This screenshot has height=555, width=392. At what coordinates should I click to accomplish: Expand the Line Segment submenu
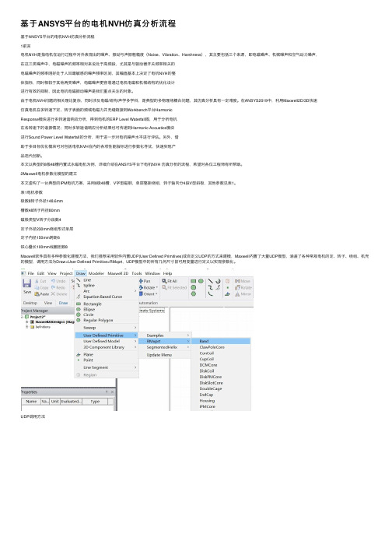tap(106, 367)
